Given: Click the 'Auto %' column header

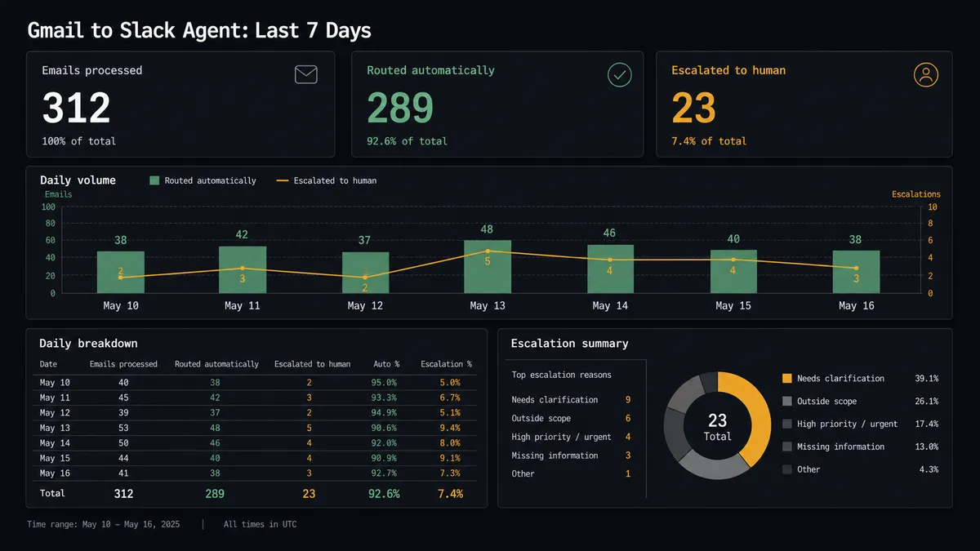Looking at the screenshot, I should pyautogui.click(x=385, y=364).
